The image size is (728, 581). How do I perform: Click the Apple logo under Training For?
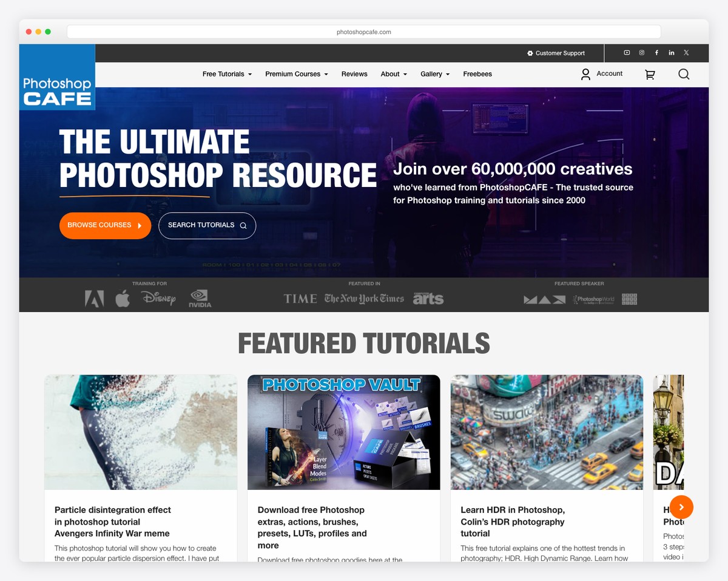pos(123,298)
